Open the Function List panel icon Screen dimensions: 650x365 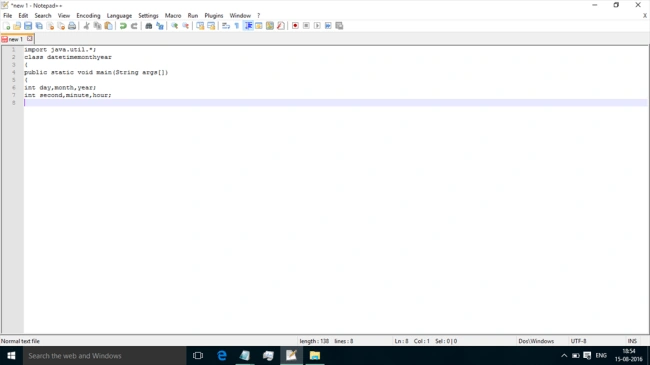point(281,26)
